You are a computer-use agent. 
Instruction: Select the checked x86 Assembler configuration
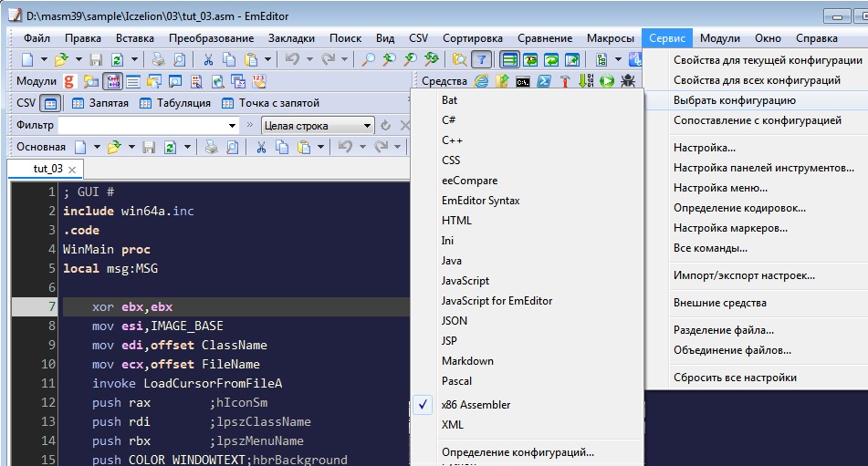tap(476, 405)
